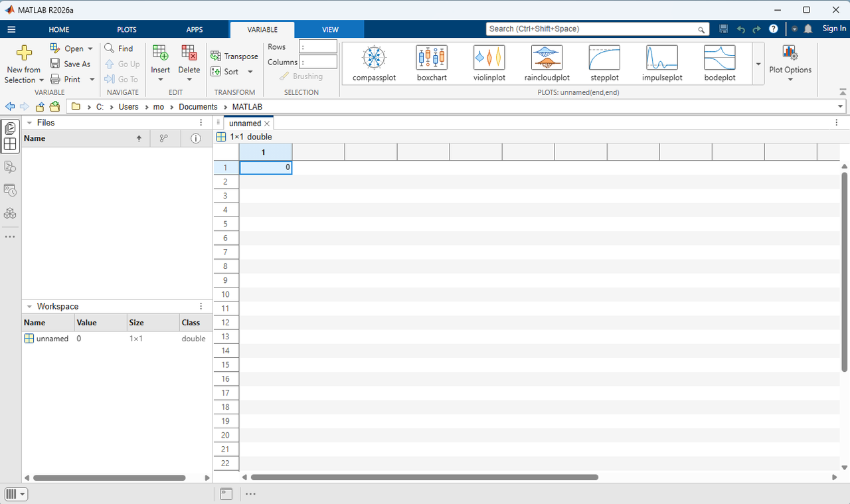Open the Workspace panel three-dot menu

[201, 307]
